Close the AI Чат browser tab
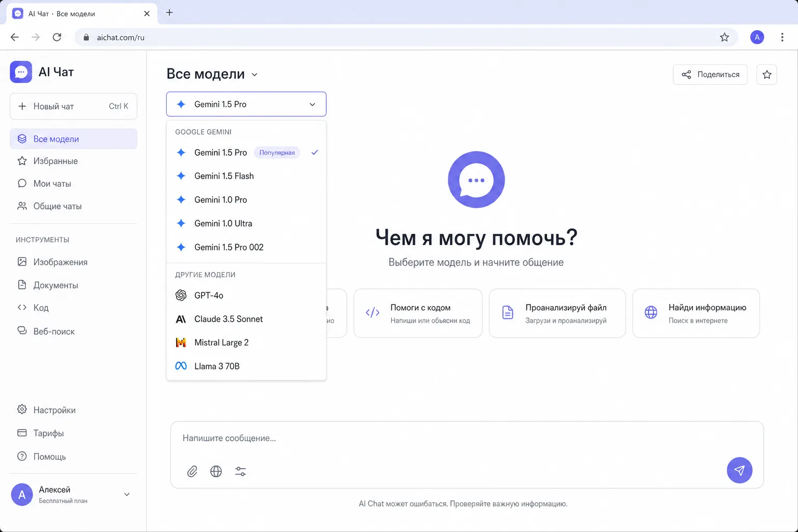Screen dimensions: 798x532 click(x=147, y=14)
